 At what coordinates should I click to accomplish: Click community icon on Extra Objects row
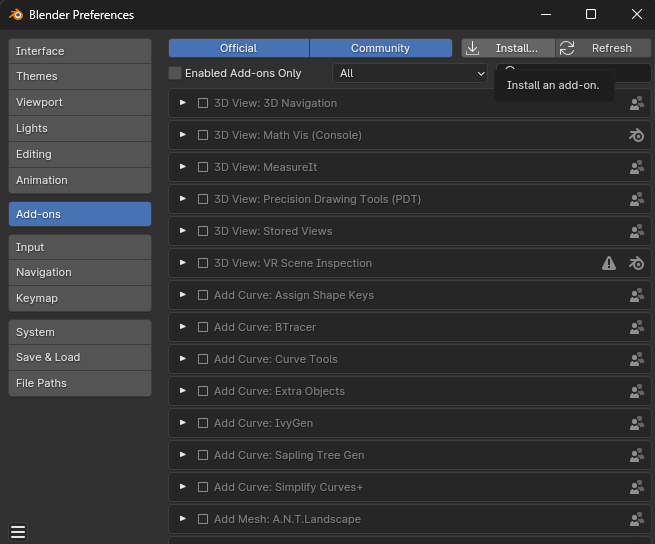637,391
